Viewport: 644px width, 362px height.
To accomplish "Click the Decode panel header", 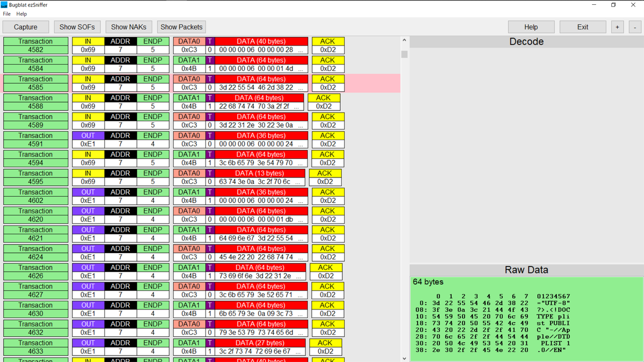I will [x=526, y=42].
